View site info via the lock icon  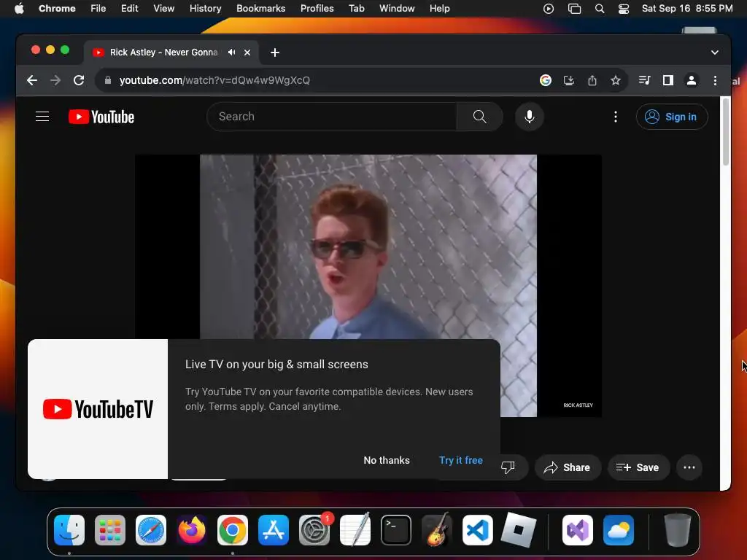pyautogui.click(x=108, y=80)
